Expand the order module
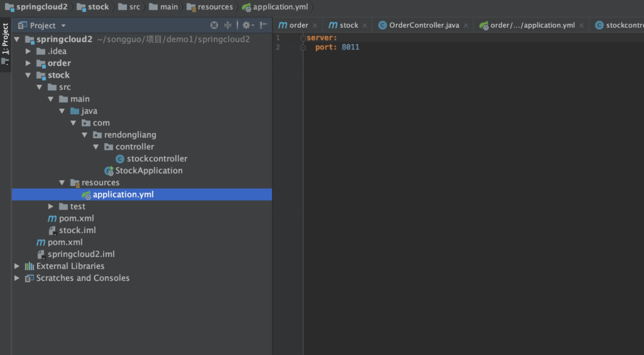 [28, 63]
